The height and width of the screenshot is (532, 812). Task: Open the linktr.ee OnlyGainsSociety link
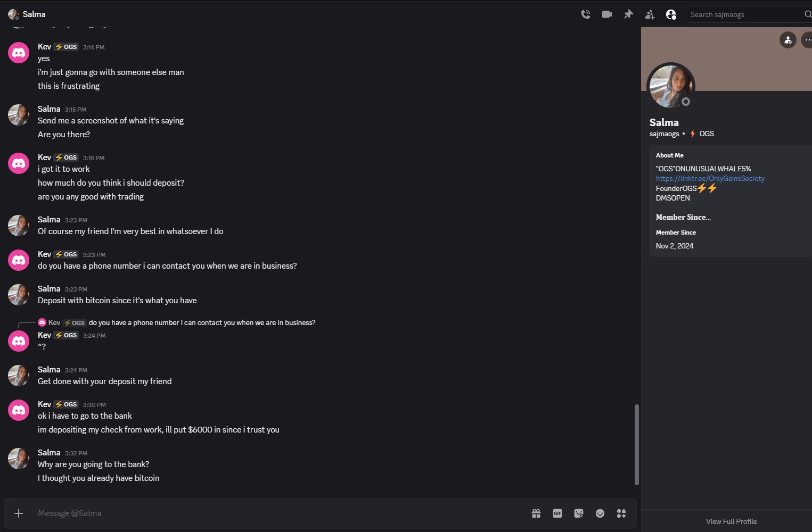coord(710,179)
